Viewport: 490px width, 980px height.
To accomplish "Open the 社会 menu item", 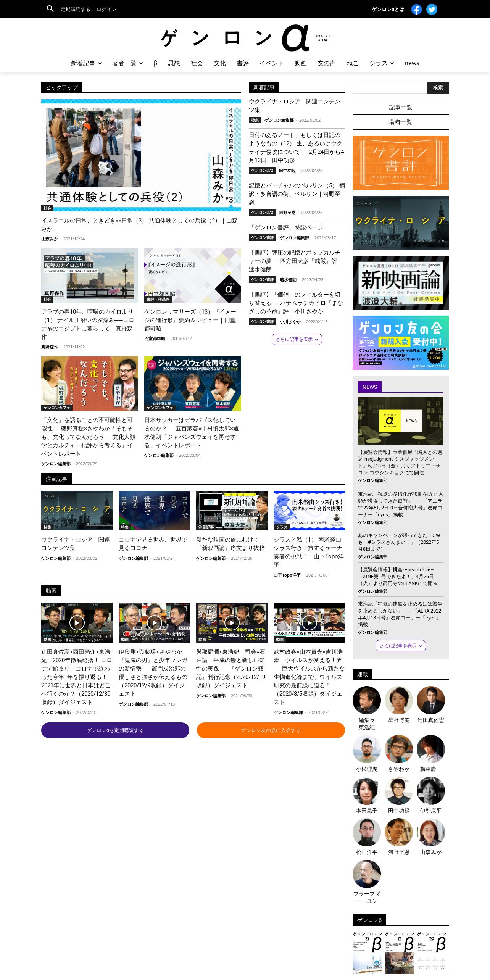I will click(197, 63).
